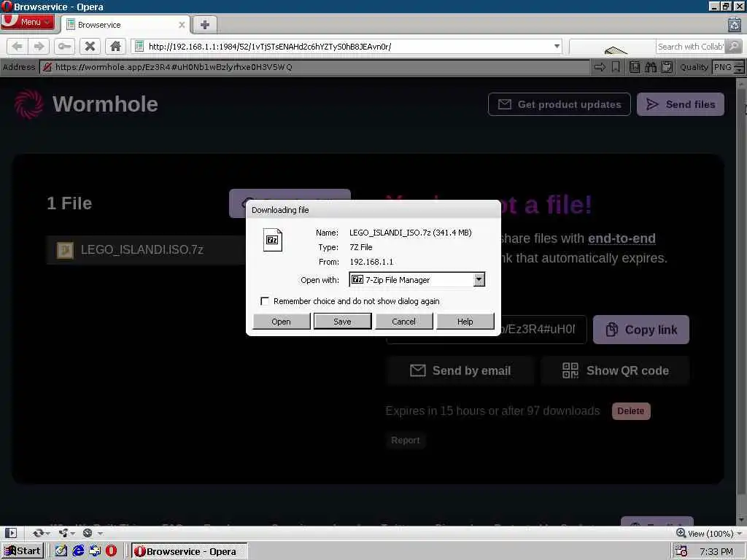Click the Copy link button
747x560 pixels.
click(640, 330)
